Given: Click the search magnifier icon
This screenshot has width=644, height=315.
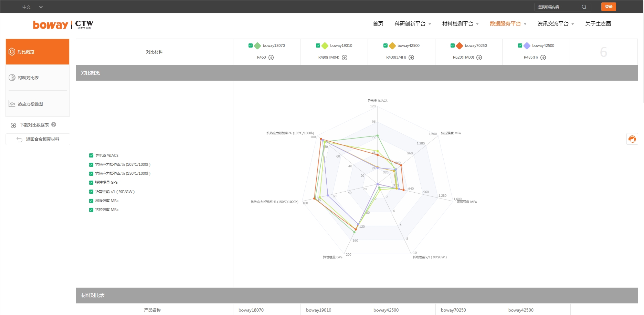Looking at the screenshot, I should coord(584,7).
